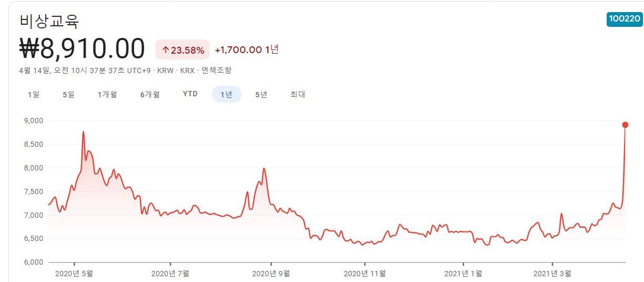Click the 2021년 1월 axis label
This screenshot has height=282, width=644.
[463, 274]
